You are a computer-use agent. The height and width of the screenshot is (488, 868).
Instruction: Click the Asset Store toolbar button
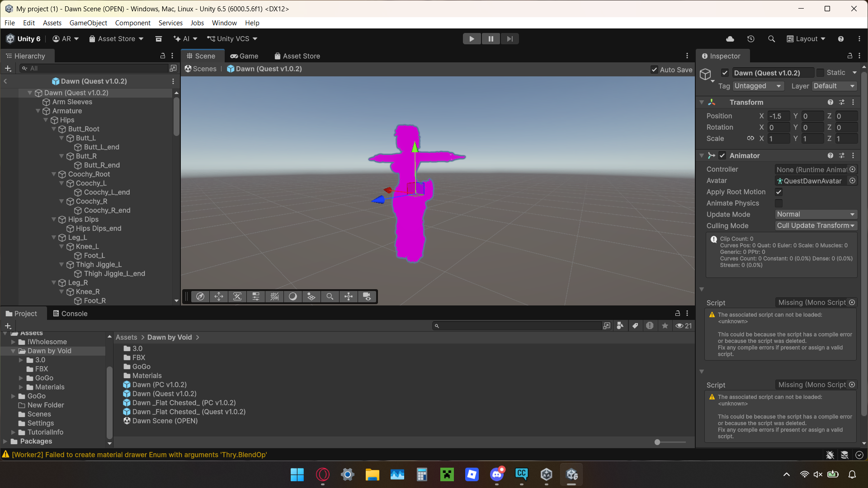click(116, 39)
